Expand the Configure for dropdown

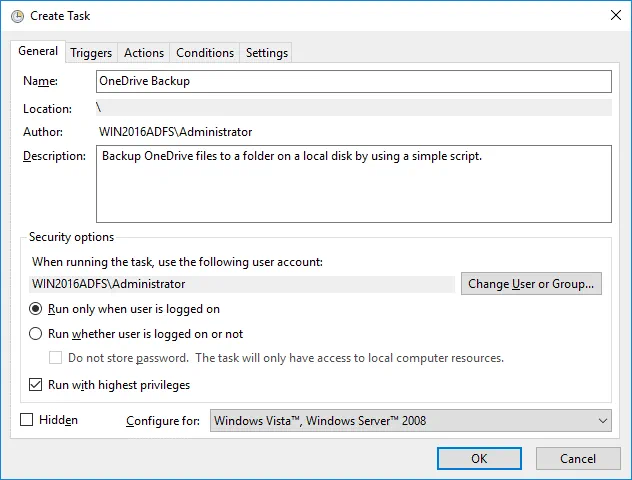tap(410, 421)
